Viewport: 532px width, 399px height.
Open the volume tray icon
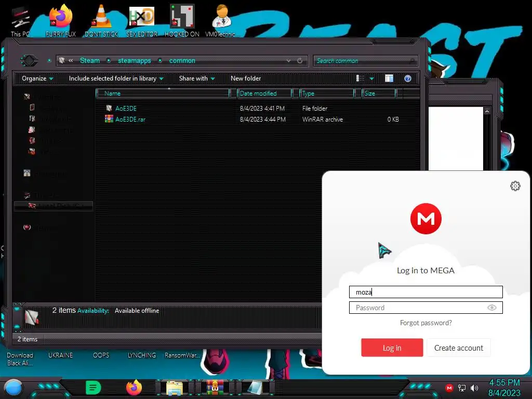(x=474, y=388)
